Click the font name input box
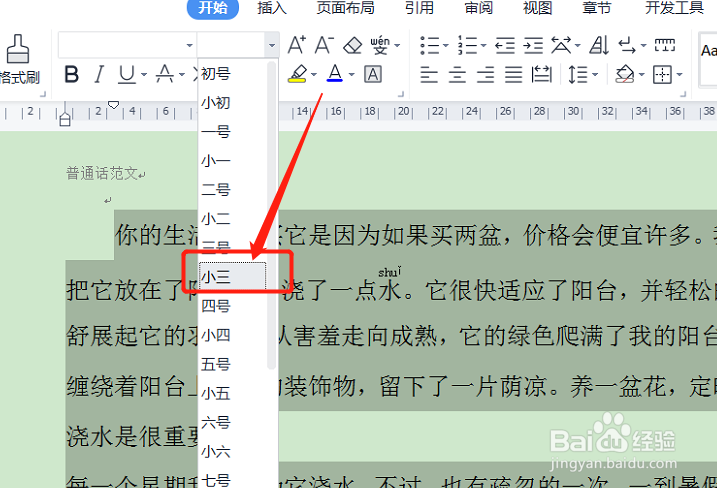 coord(122,45)
